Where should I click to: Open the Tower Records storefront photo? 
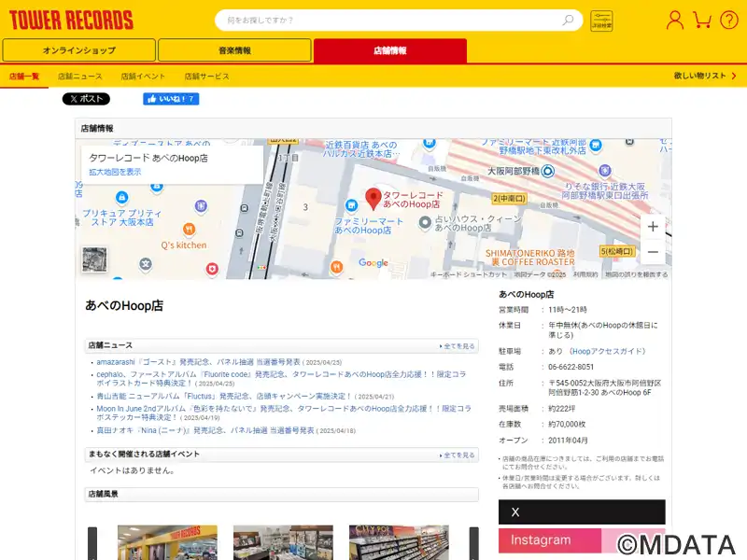(x=167, y=542)
